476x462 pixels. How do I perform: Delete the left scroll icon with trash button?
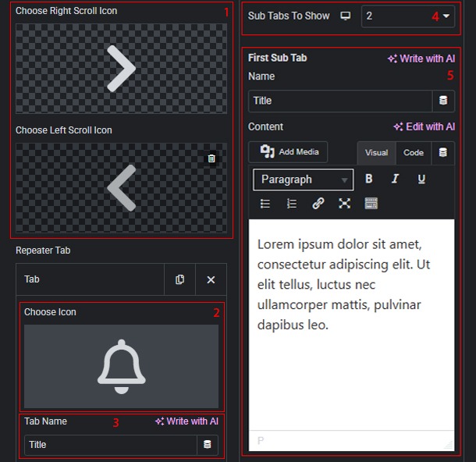tap(211, 158)
